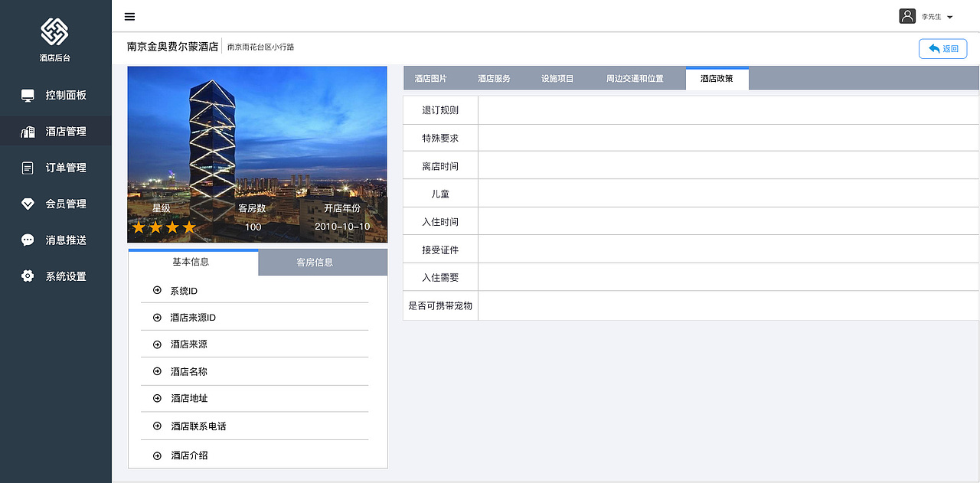
Task: Click the user avatar icon in header
Action: point(907,15)
